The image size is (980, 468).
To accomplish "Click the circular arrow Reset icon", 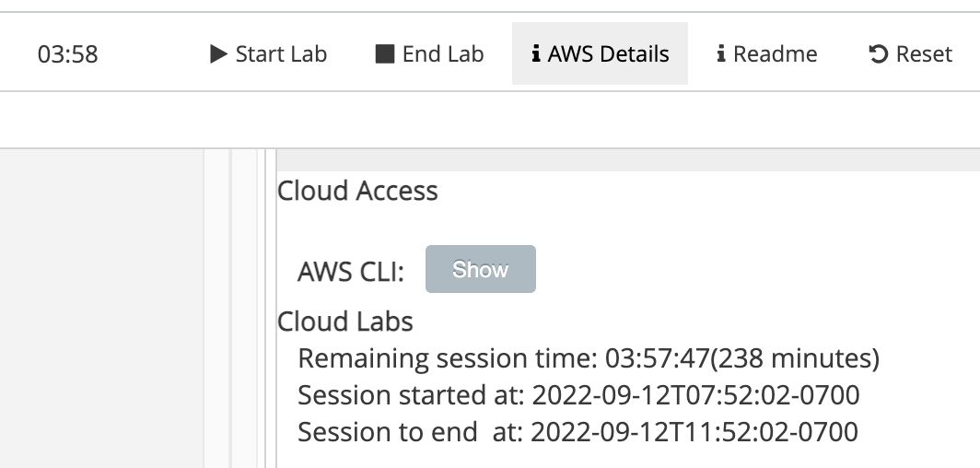I will 879,54.
